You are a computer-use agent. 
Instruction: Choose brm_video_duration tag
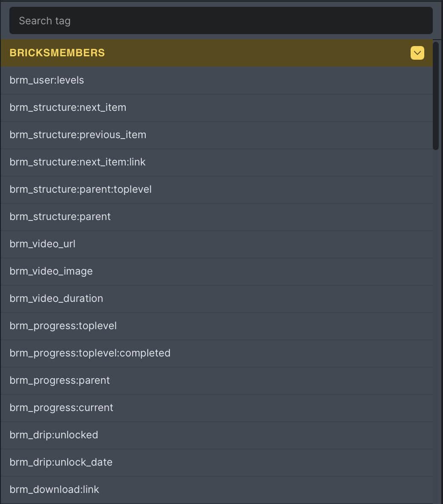[x=56, y=298]
